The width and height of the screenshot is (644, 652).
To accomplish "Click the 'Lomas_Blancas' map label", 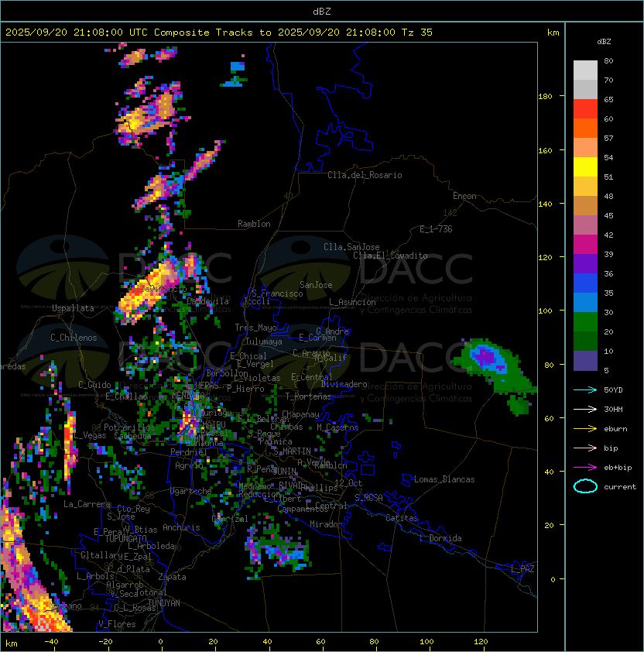I will pos(444,479).
